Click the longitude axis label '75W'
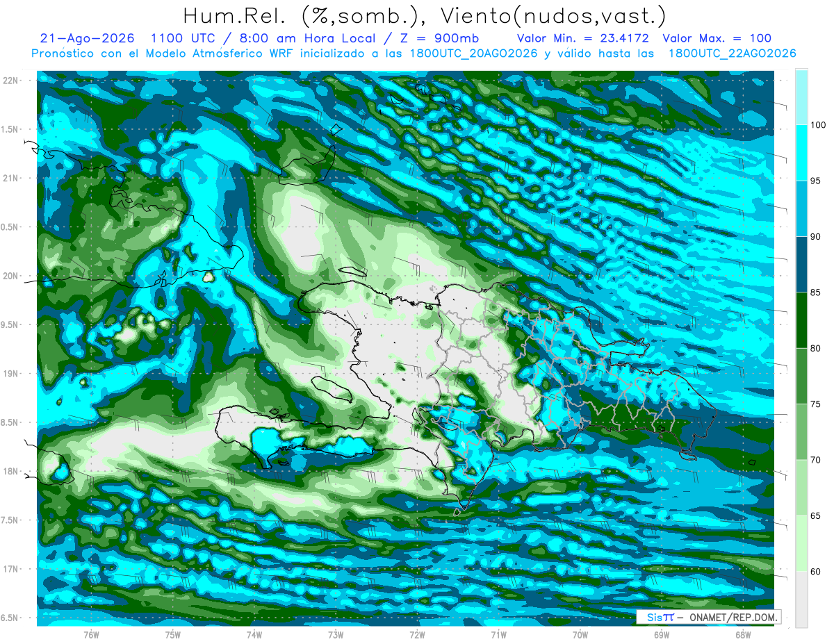834x644 pixels. pos(173,635)
